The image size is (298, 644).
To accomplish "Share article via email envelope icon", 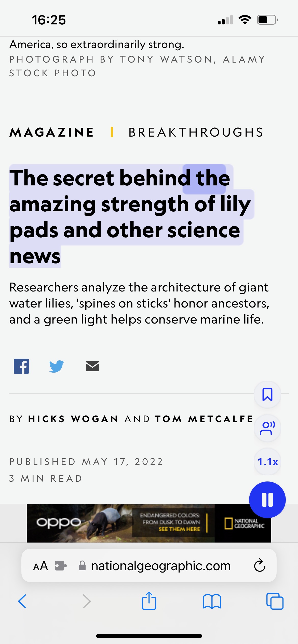I will 92,366.
